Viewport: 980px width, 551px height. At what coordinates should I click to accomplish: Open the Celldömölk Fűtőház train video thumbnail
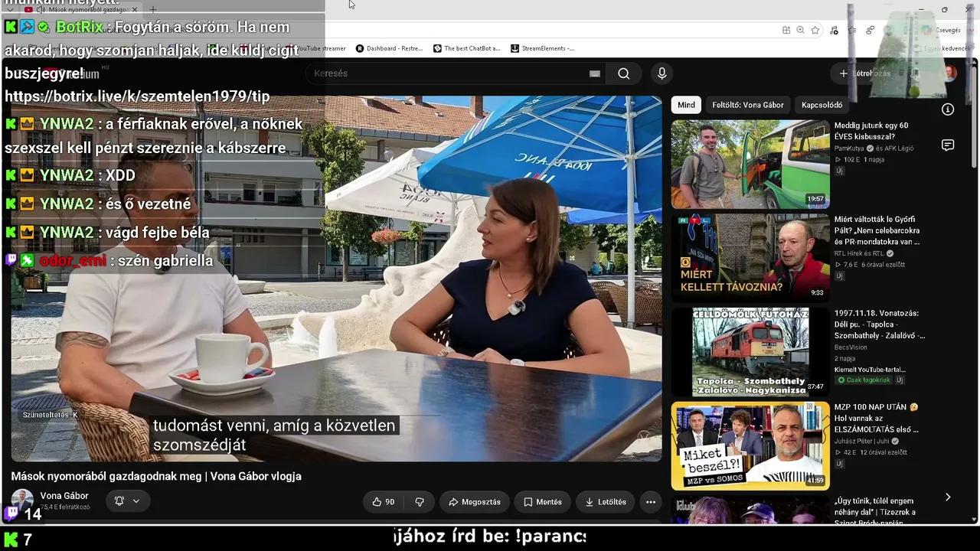pyautogui.click(x=750, y=352)
